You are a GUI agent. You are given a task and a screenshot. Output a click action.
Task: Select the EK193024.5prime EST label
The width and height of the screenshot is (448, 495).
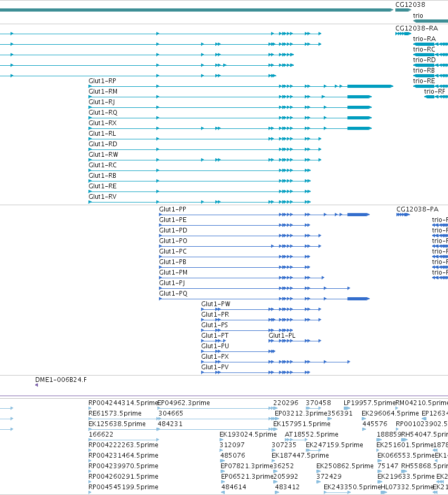pyautogui.click(x=248, y=435)
